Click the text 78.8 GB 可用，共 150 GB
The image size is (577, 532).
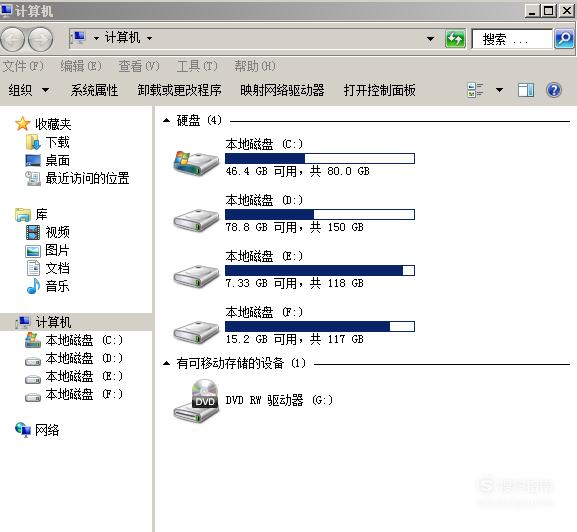click(294, 227)
